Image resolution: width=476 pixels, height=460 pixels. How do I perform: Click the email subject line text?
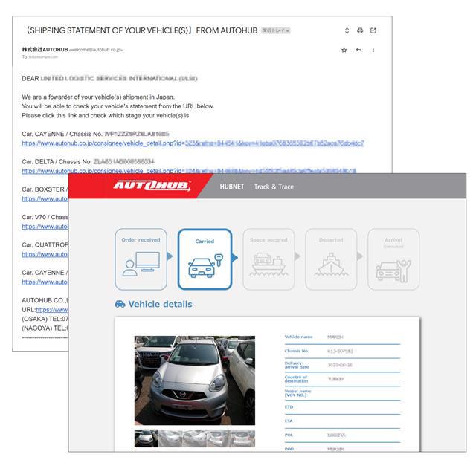click(x=141, y=30)
